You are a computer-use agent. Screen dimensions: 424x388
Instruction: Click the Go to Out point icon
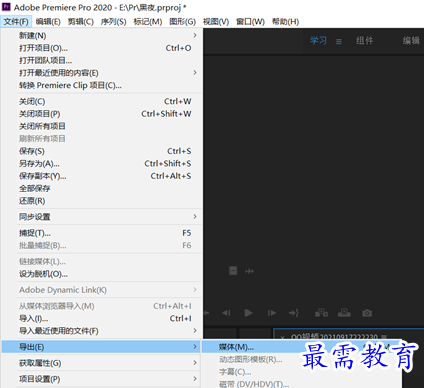[x=294, y=313]
